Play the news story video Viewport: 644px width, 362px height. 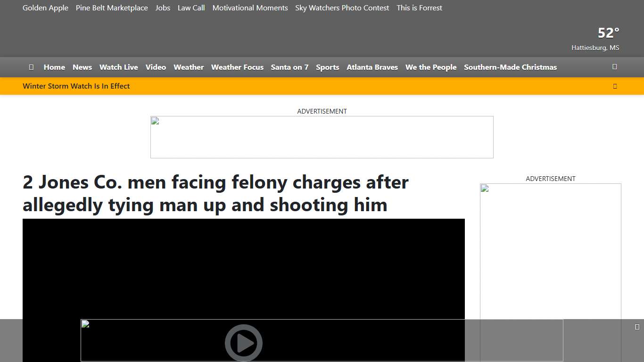243,343
